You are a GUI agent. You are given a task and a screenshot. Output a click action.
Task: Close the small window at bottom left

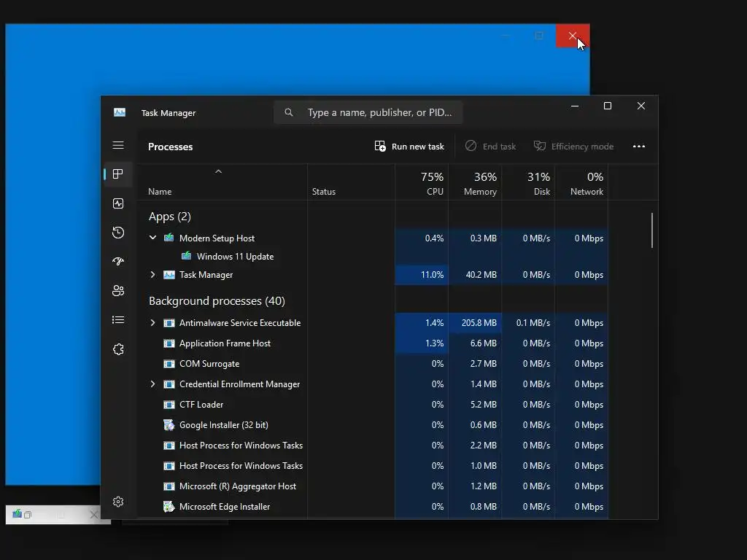coord(94,514)
